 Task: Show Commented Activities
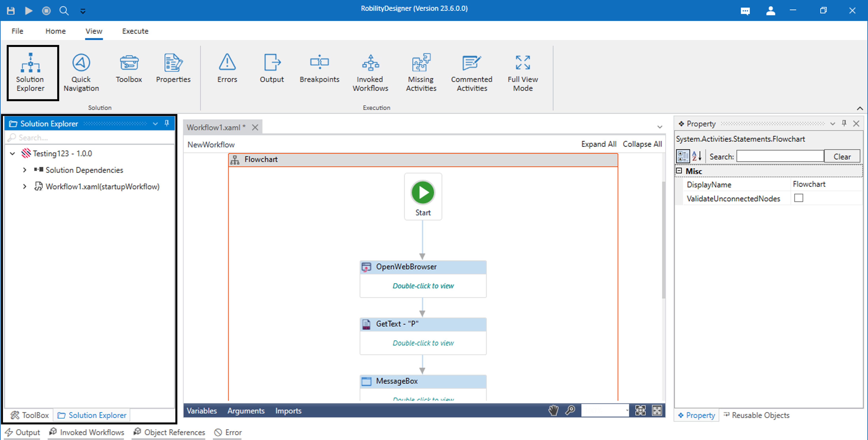point(472,72)
